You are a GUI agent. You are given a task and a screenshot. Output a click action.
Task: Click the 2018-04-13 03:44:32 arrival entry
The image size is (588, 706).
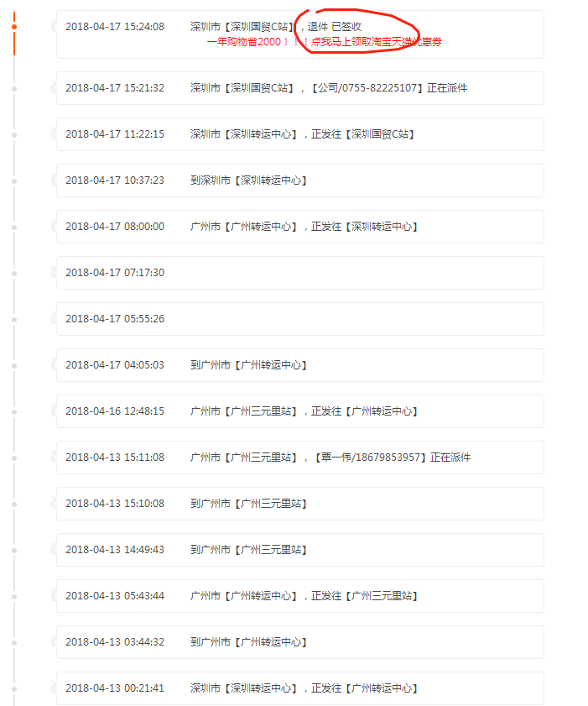click(299, 642)
